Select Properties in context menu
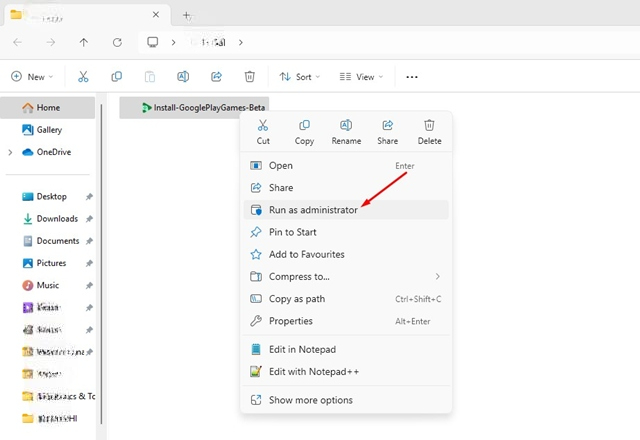Image resolution: width=640 pixels, height=440 pixels. 346,321
